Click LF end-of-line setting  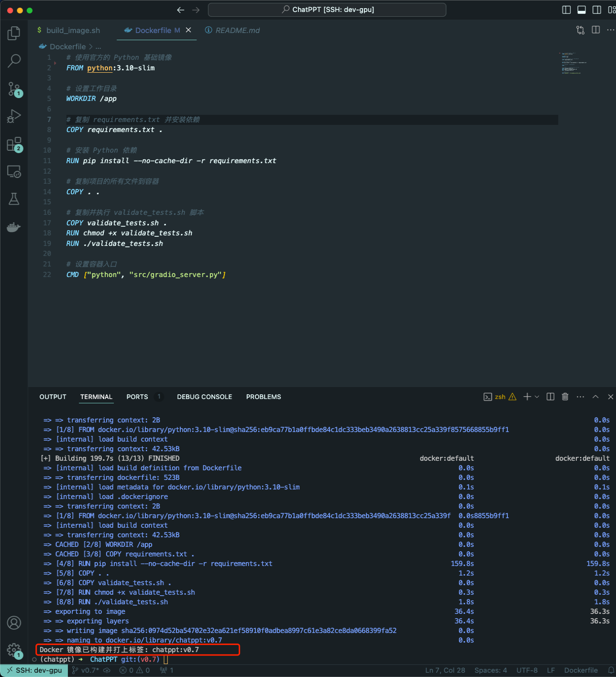551,670
